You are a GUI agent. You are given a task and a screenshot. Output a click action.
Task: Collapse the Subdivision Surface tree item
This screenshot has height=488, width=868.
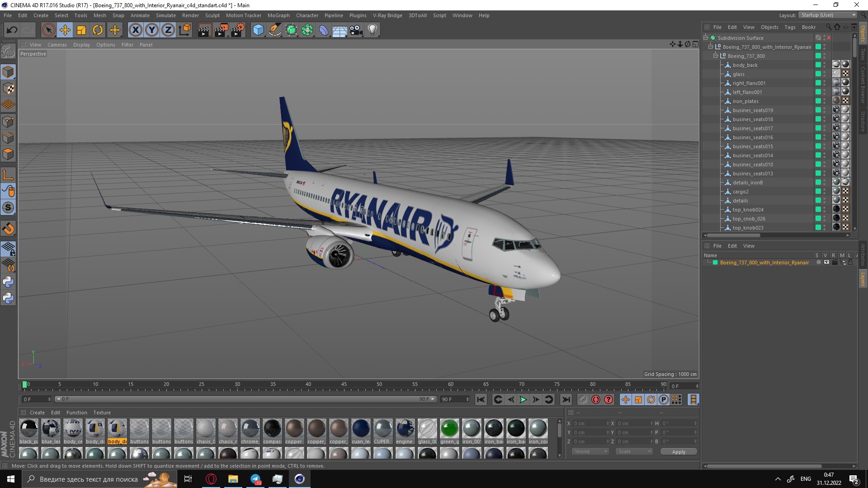[x=705, y=38]
